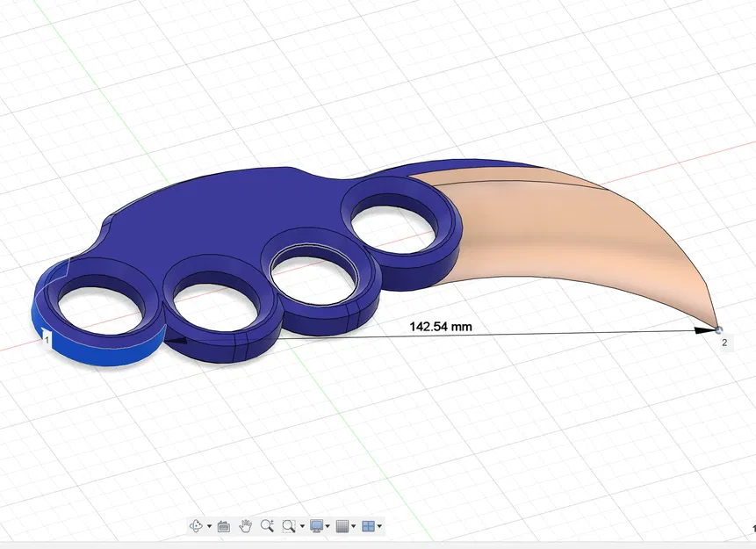756x549 pixels.
Task: Expand the Fit tool dropdown
Action: (302, 526)
